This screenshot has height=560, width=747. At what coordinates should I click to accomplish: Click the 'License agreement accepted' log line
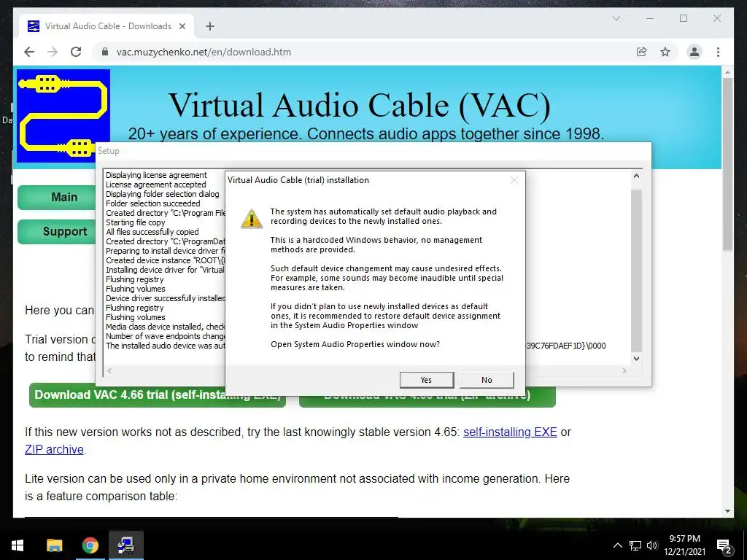[156, 184]
